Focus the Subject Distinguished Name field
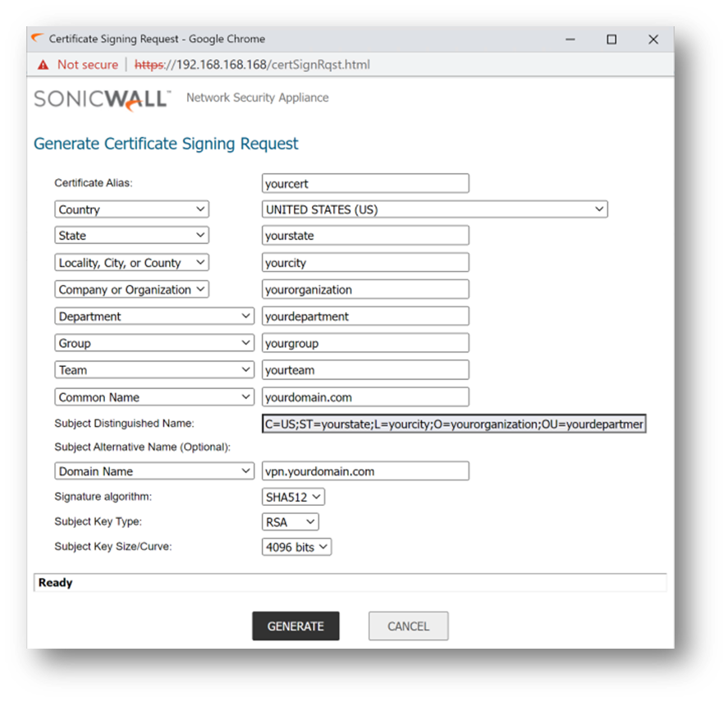The width and height of the screenshot is (728, 702). point(454,424)
